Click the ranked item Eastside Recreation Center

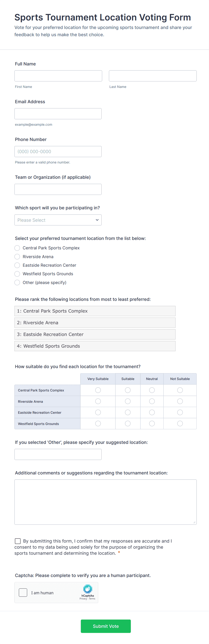tap(95, 335)
